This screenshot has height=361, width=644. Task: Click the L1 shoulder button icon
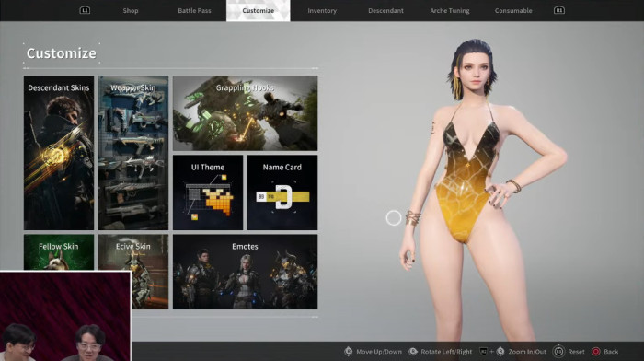pos(85,10)
